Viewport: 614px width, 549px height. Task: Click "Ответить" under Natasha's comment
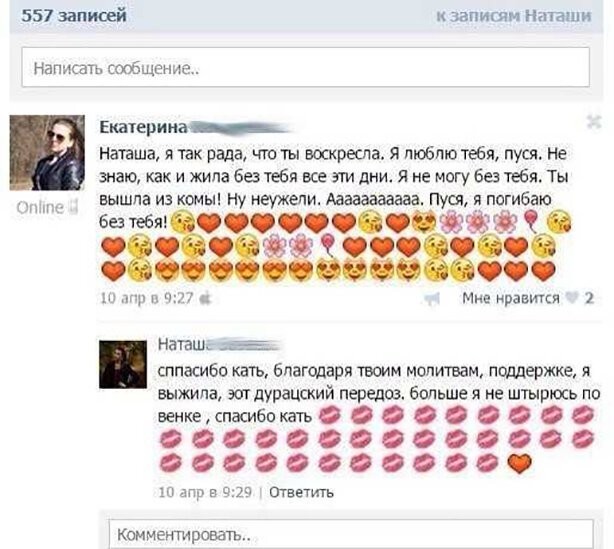click(301, 492)
